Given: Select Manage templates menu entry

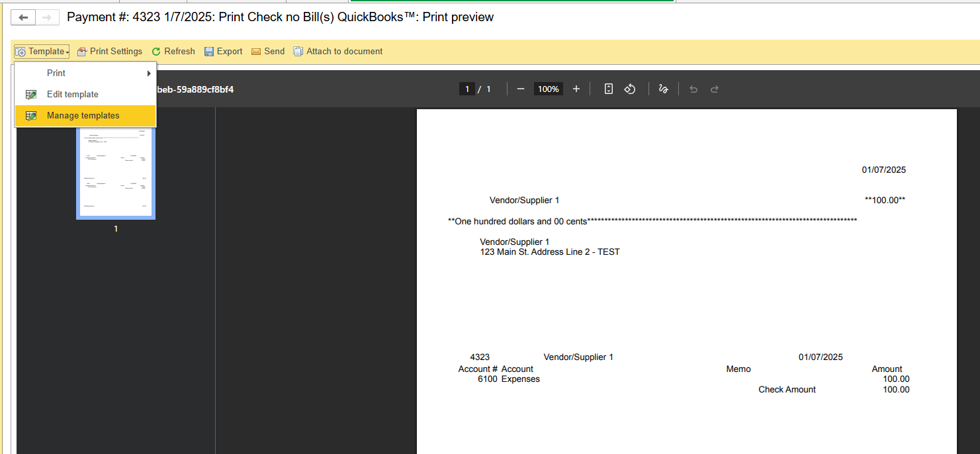Looking at the screenshot, I should tap(83, 116).
